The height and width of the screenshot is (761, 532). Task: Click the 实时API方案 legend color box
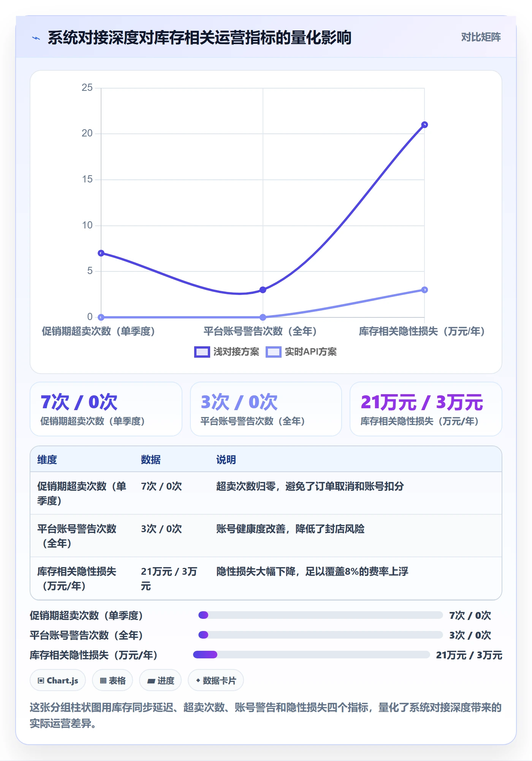(273, 352)
